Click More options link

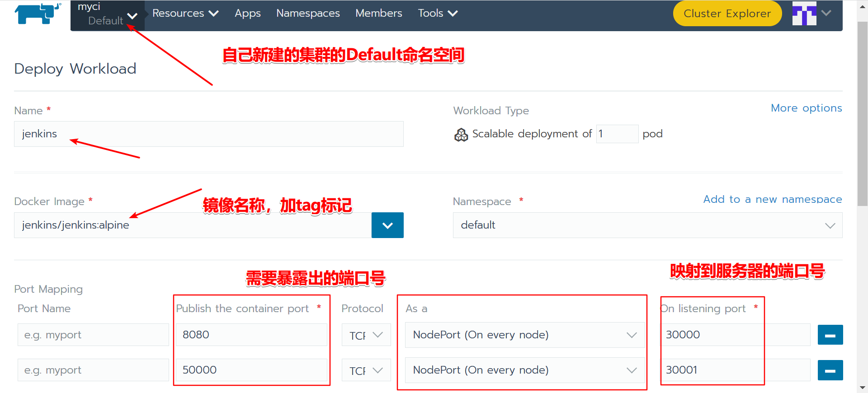[x=807, y=108]
